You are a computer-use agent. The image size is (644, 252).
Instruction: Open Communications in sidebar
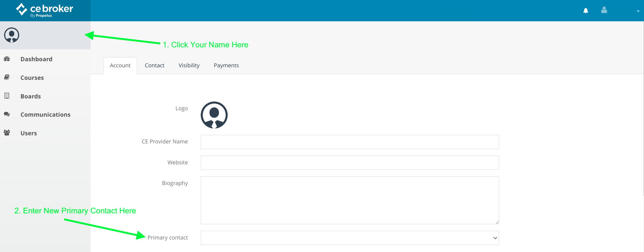(45, 115)
